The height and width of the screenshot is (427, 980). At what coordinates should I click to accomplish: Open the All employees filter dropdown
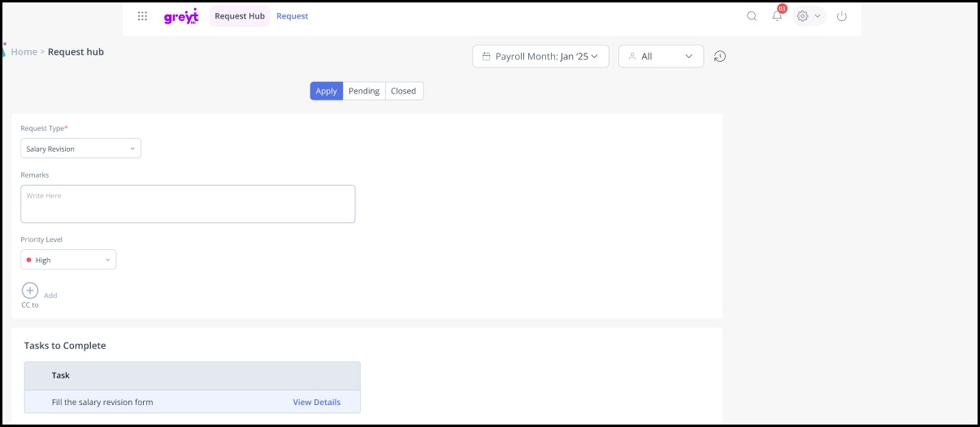661,56
